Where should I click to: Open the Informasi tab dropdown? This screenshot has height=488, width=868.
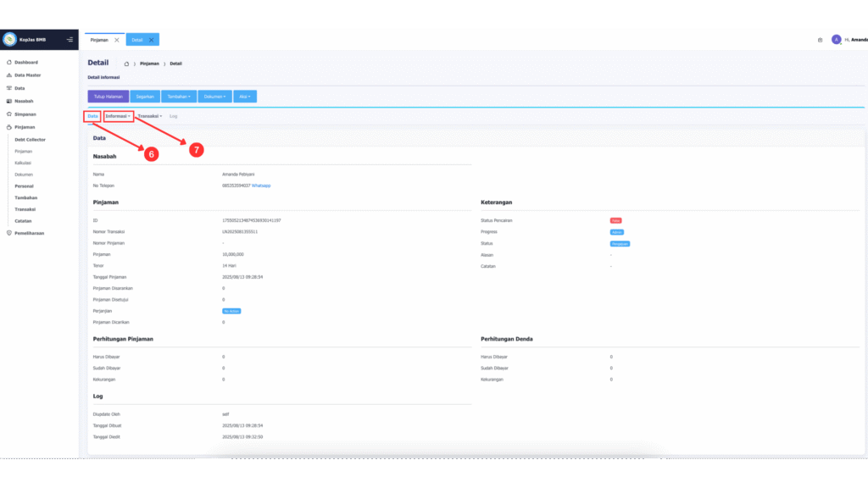[x=119, y=115]
